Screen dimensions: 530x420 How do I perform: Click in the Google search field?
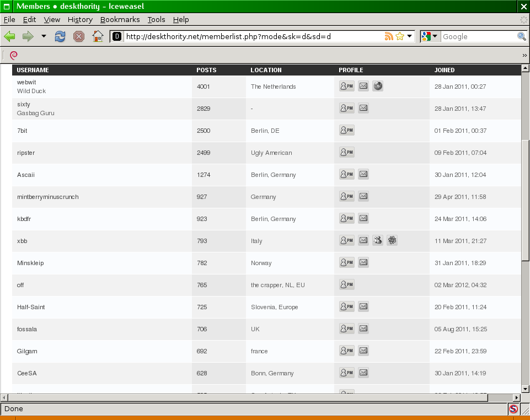coord(478,36)
